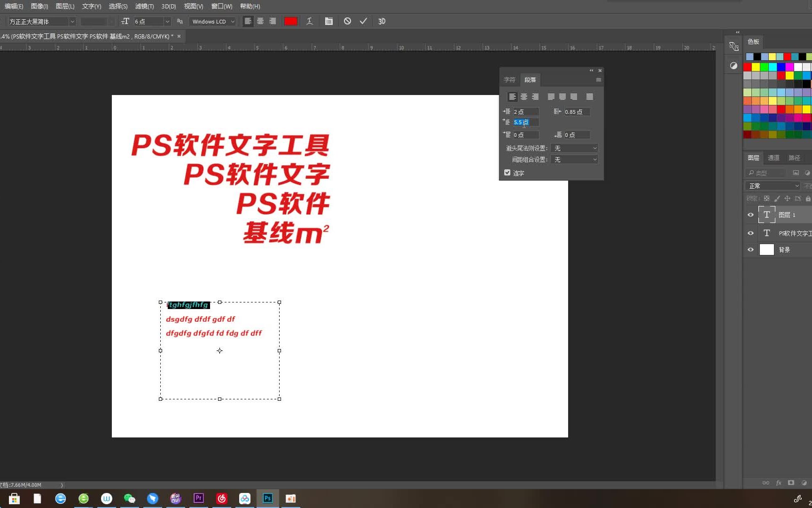Switch to the 字符 tab
Image resolution: width=812 pixels, height=508 pixels.
click(509, 79)
